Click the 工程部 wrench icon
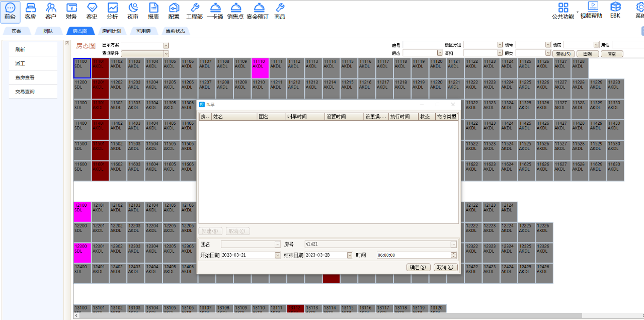The height and width of the screenshot is (320, 644). coord(194,11)
